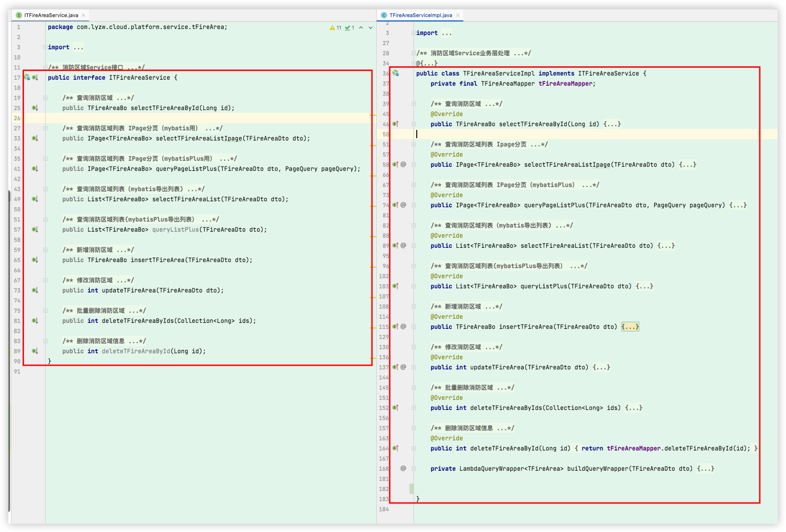
Task: Expand the folded import block in TFireAreaServiceImpl
Action: pos(413,33)
